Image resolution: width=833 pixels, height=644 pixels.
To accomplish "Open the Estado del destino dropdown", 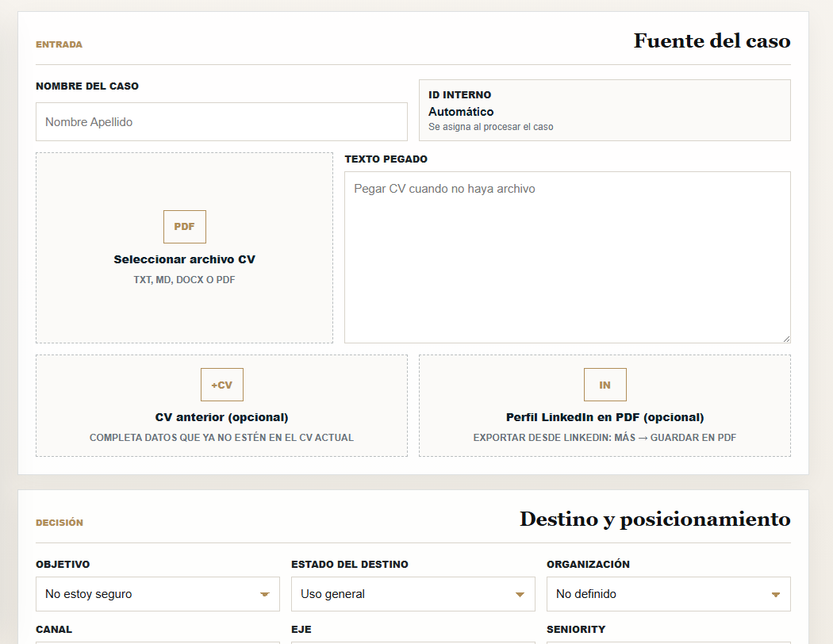I will coord(413,594).
